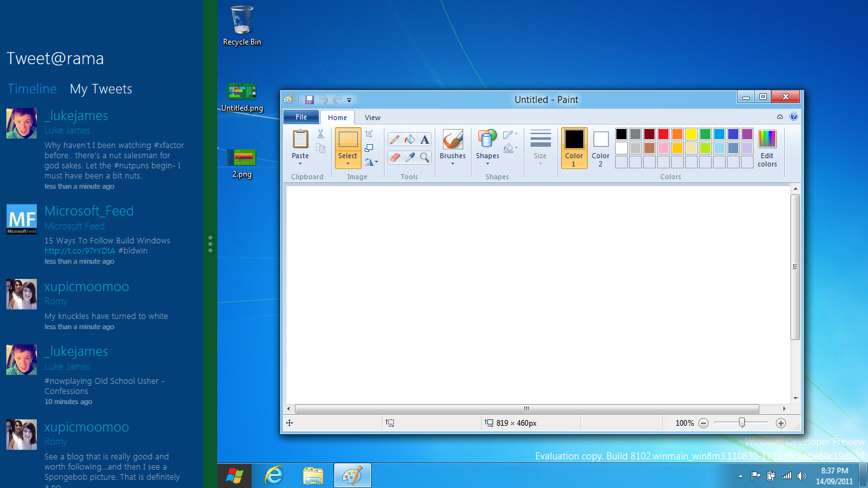Select the Untitled.png desktop file

(x=242, y=97)
